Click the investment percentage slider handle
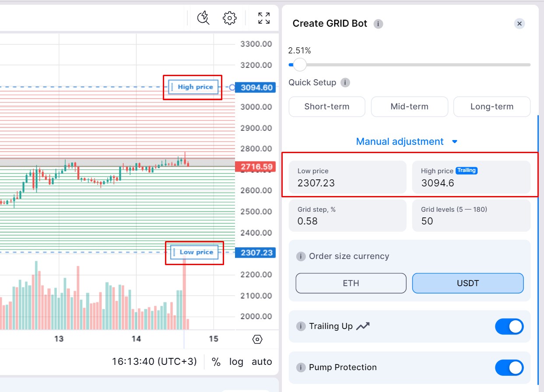 click(x=299, y=65)
